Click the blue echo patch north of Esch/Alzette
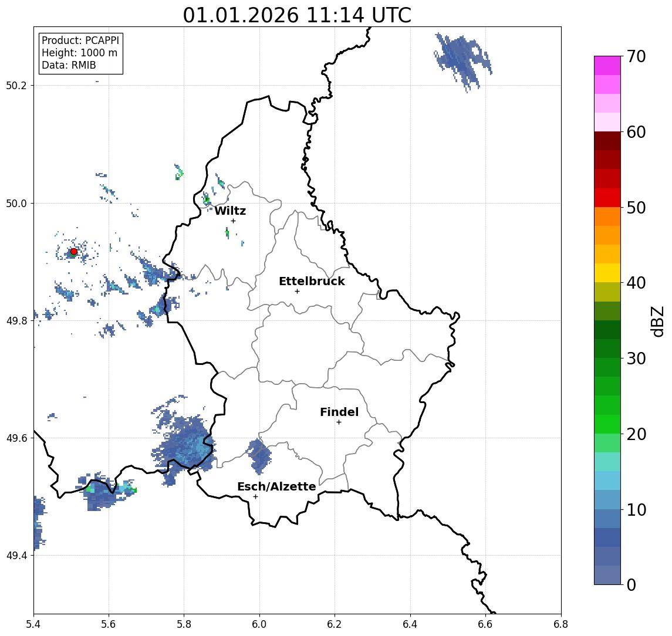This screenshot has height=636, width=672. [x=260, y=455]
